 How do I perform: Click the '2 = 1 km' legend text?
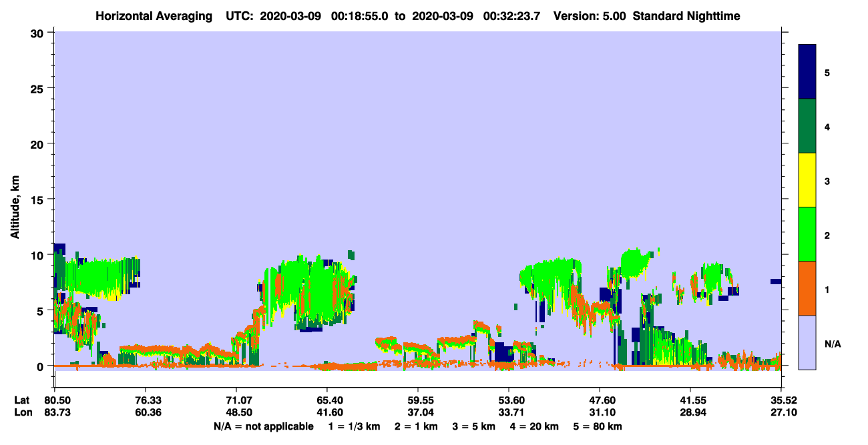tap(417, 426)
